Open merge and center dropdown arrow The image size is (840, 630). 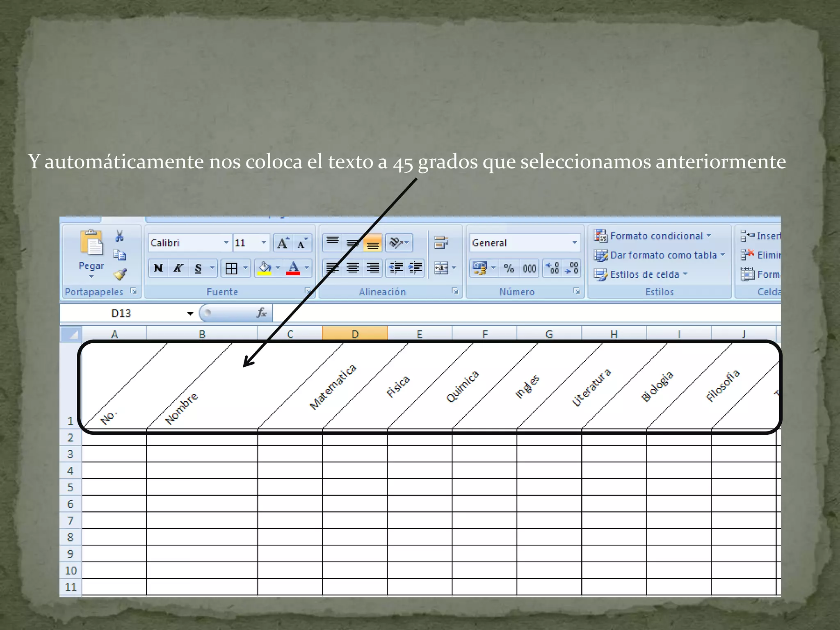click(454, 268)
